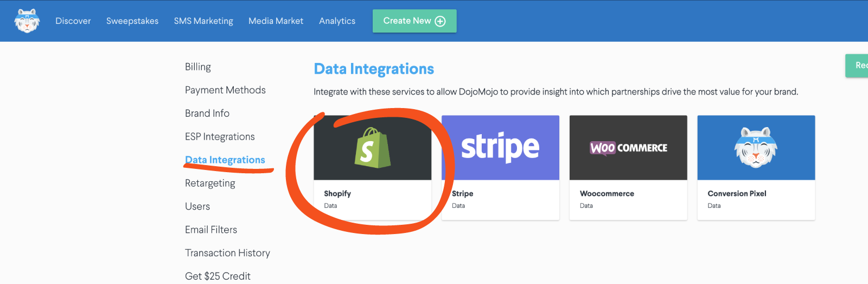Image resolution: width=868 pixels, height=284 pixels.
Task: Click the Data label under Conversion Pixel
Action: 714,206
